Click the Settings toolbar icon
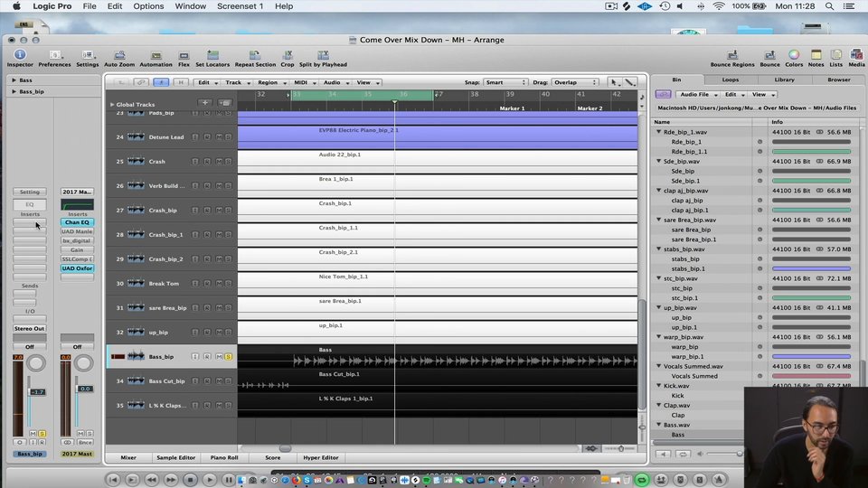The width and height of the screenshot is (868, 488). point(88,58)
